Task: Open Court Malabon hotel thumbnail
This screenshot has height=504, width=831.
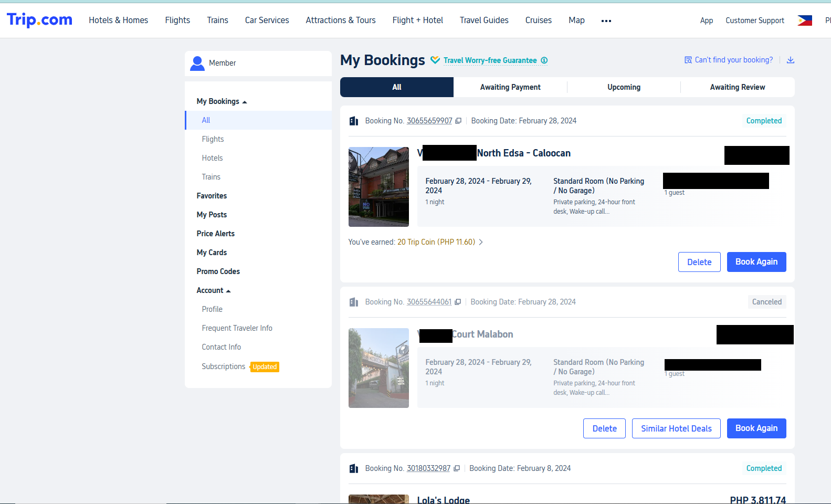Action: click(378, 368)
